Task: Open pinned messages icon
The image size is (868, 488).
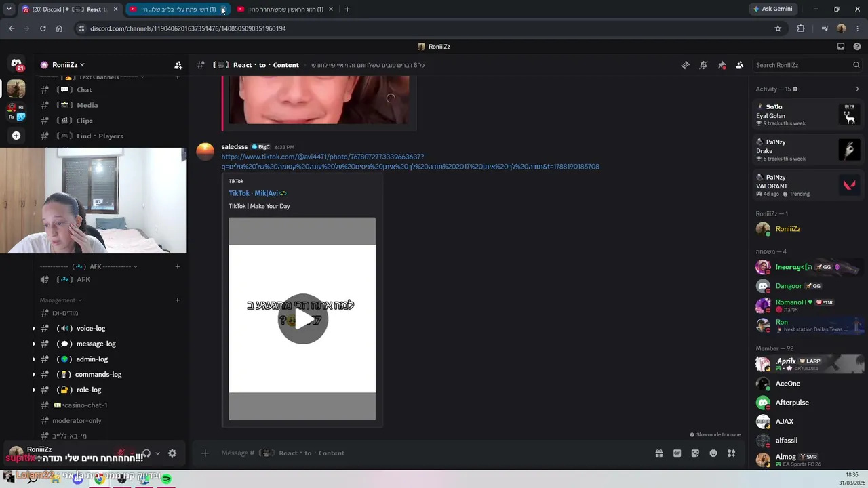Action: pyautogui.click(x=722, y=65)
